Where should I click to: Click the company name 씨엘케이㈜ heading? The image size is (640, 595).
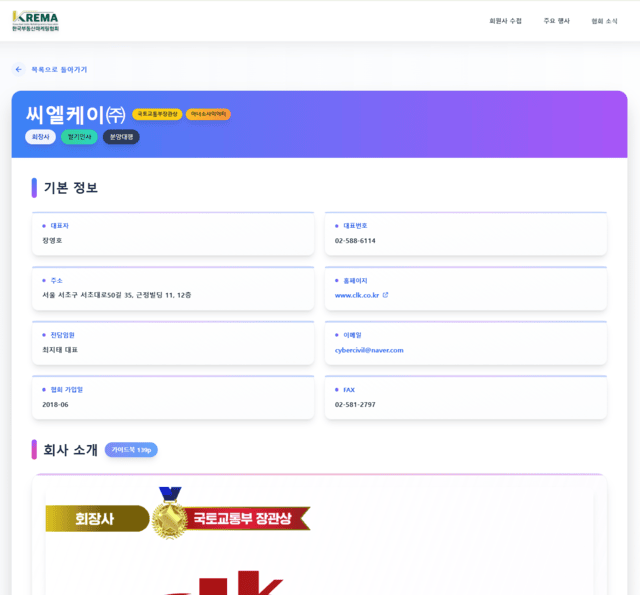coord(76,114)
